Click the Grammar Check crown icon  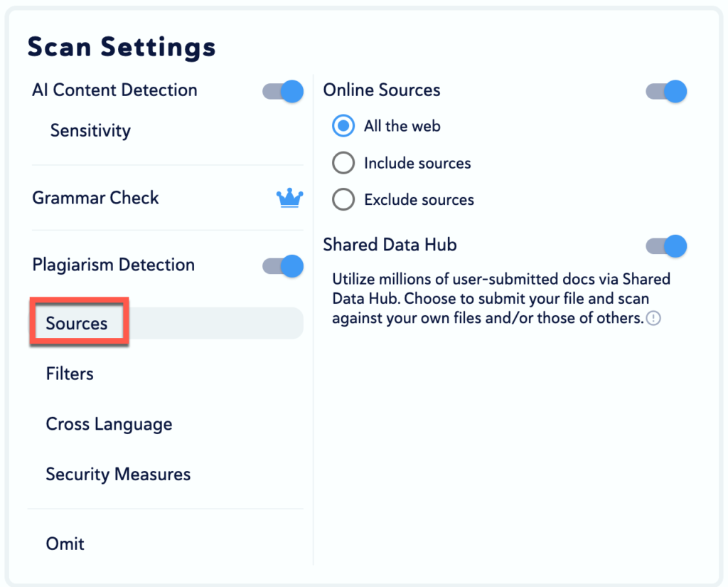coord(289,199)
